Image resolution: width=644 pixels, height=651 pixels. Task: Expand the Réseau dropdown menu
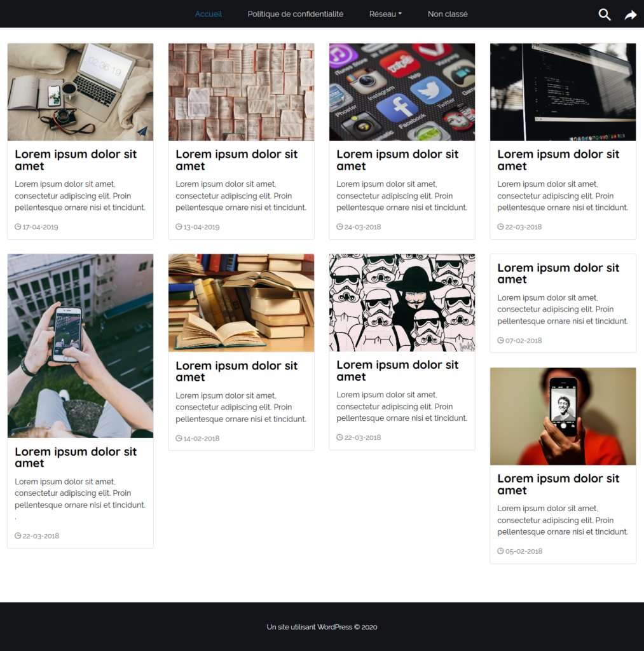pyautogui.click(x=385, y=14)
